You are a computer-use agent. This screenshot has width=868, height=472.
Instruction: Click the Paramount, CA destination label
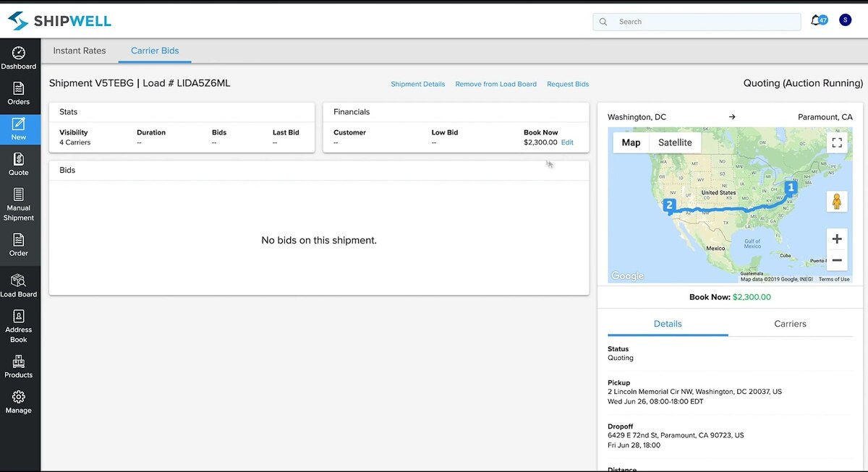pos(825,117)
